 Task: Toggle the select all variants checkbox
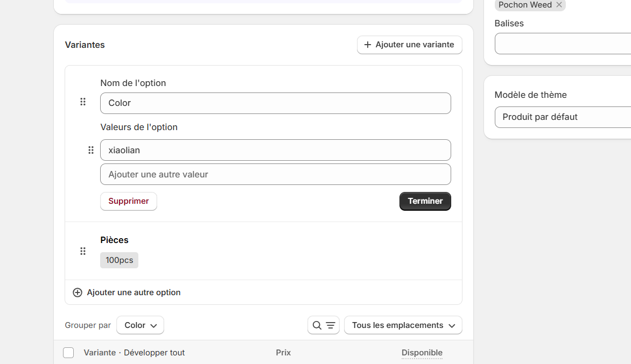tap(68, 353)
